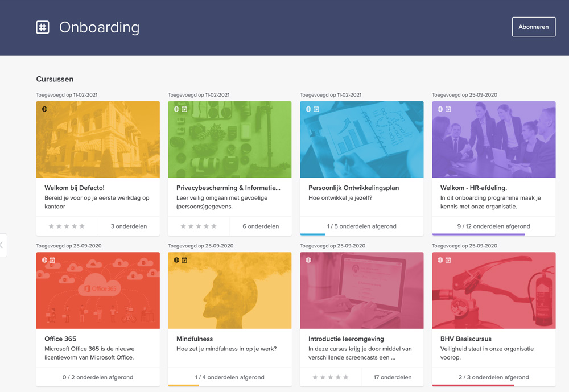Click the globe icon on Persoonlijk Ontwikkelingsplan card

[308, 108]
